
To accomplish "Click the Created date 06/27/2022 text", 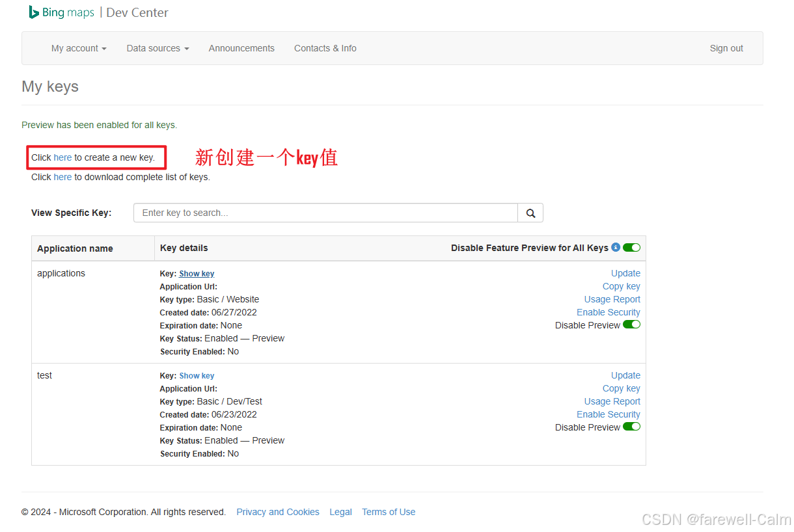I will tap(208, 312).
